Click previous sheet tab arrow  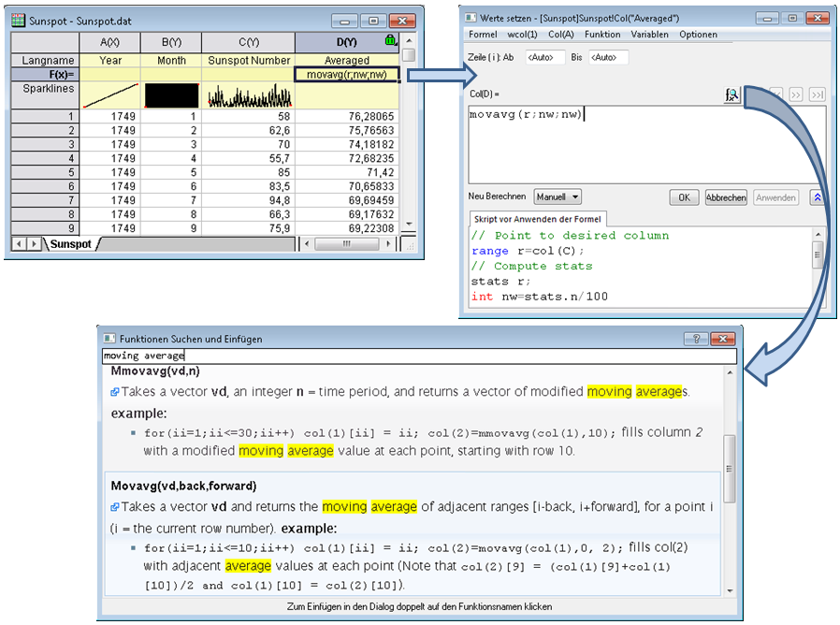click(x=20, y=244)
